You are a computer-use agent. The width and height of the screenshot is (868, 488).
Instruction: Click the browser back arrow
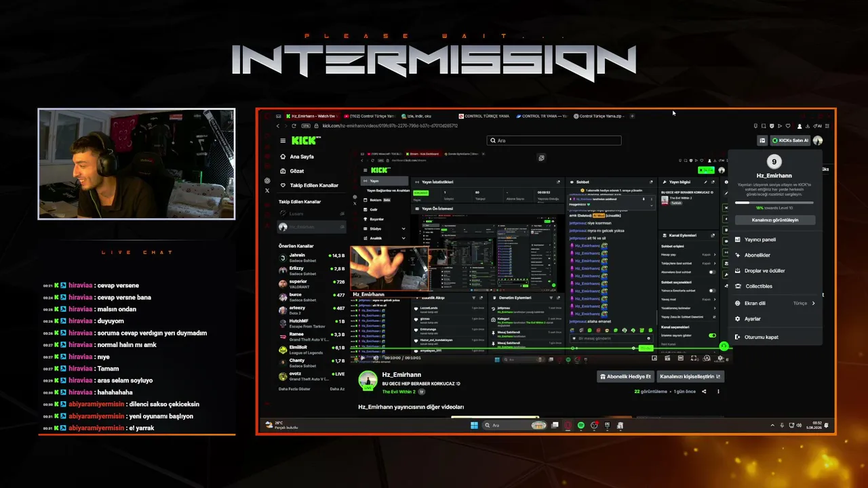(x=277, y=125)
